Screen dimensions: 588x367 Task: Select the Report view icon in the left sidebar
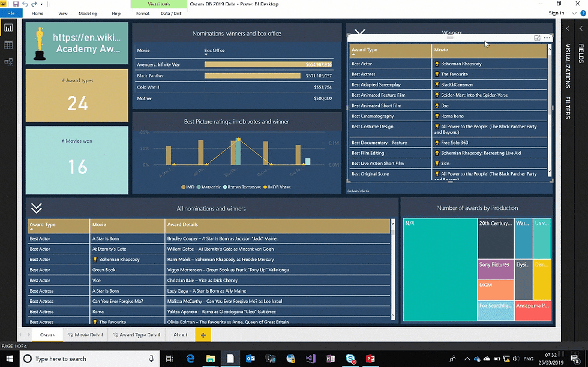(8, 28)
